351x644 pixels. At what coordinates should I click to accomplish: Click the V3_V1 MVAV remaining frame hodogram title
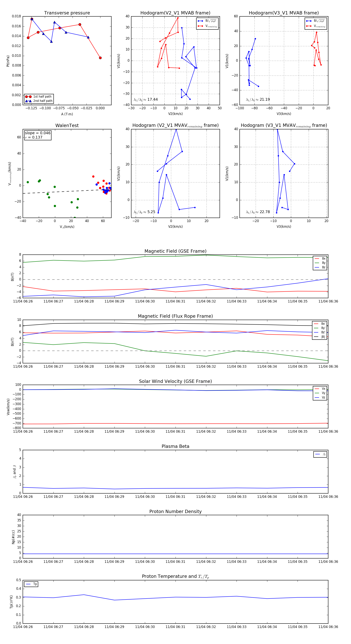284,125
